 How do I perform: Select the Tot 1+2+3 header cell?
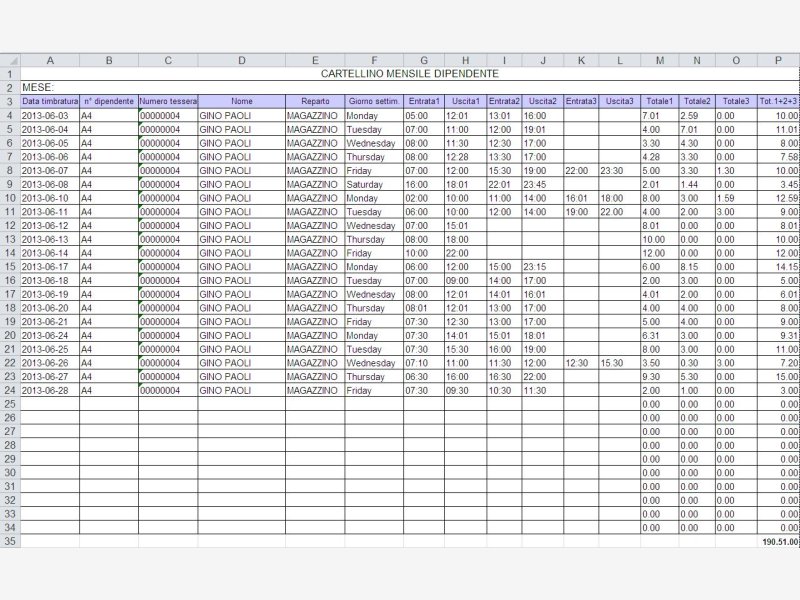coord(778,101)
